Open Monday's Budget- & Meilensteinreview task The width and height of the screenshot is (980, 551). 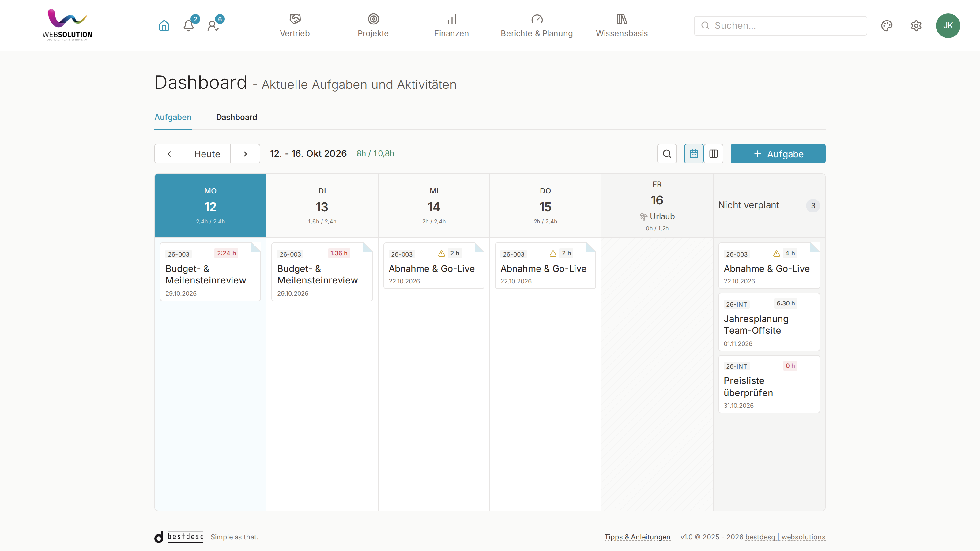[x=210, y=272]
